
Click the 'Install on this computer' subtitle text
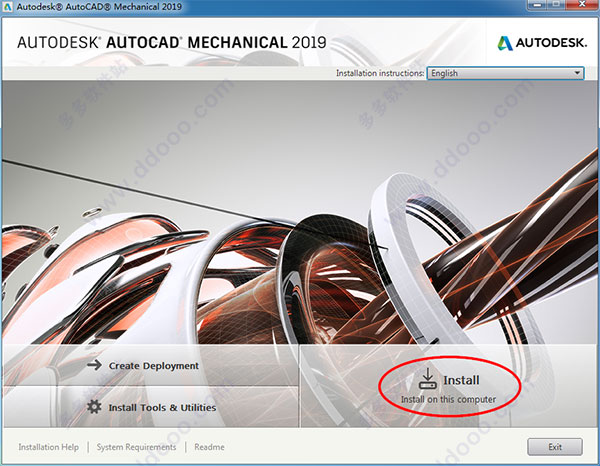pyautogui.click(x=448, y=399)
